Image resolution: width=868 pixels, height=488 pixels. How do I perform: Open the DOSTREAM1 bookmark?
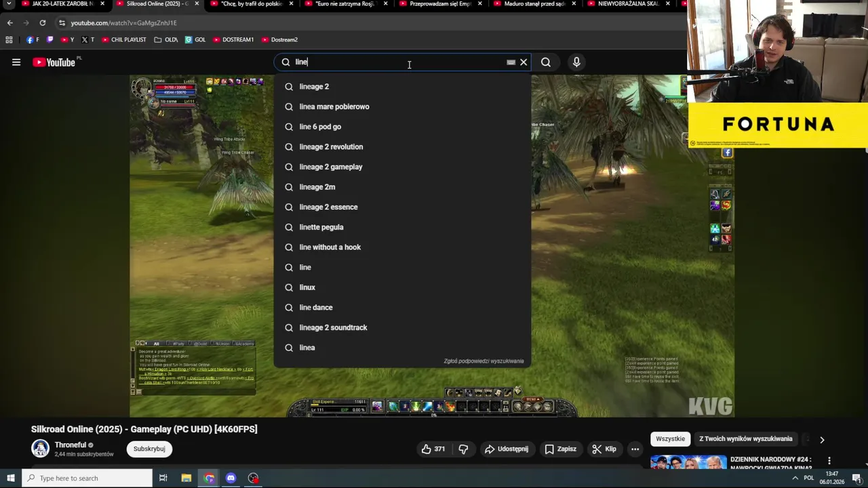(x=233, y=40)
